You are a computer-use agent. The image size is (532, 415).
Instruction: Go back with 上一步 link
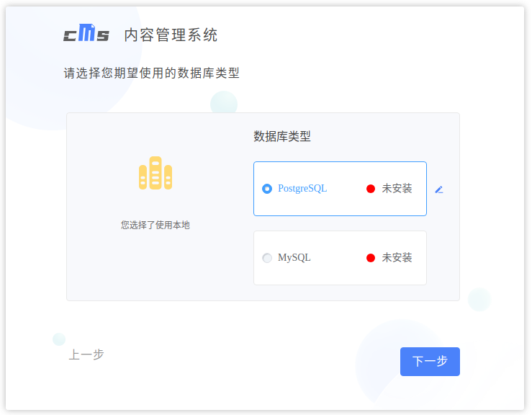click(86, 354)
